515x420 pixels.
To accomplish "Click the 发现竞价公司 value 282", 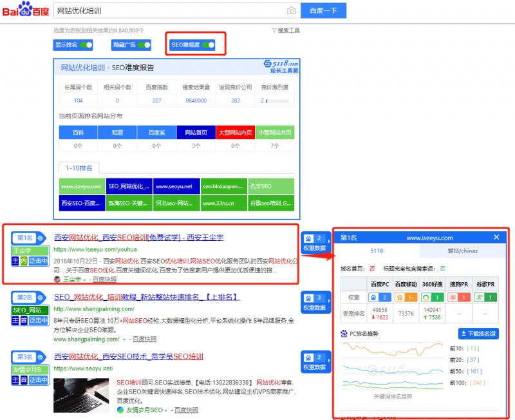I will (236, 100).
